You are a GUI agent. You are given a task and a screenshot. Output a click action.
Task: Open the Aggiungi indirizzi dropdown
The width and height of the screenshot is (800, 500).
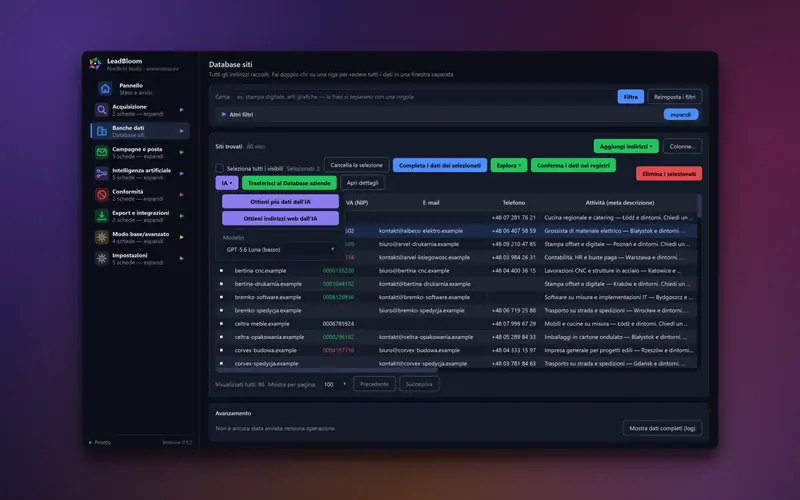click(626, 146)
